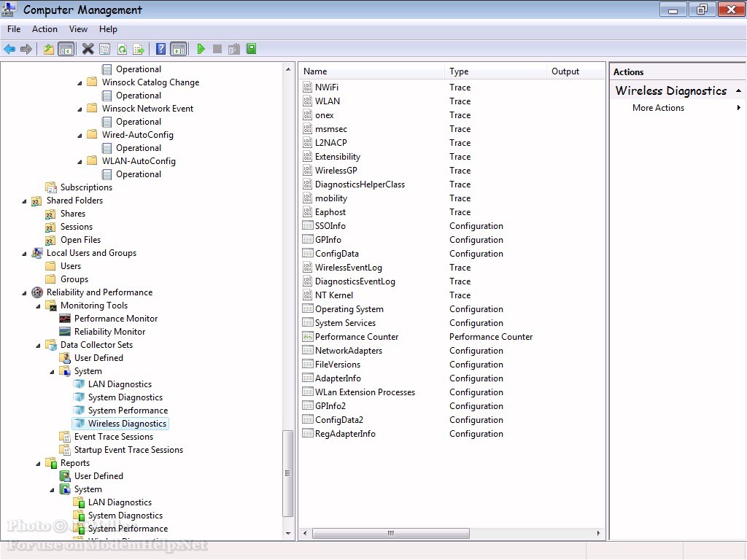Collapse the Reports node

(38, 464)
